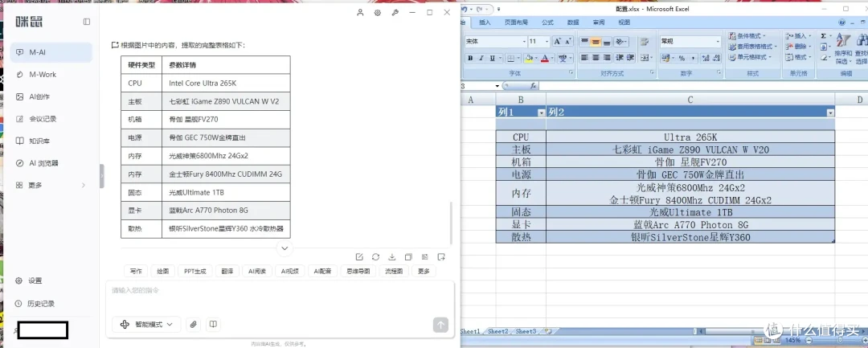
Task: Toggle bottom vertical alignment in Excel
Action: tap(607, 42)
